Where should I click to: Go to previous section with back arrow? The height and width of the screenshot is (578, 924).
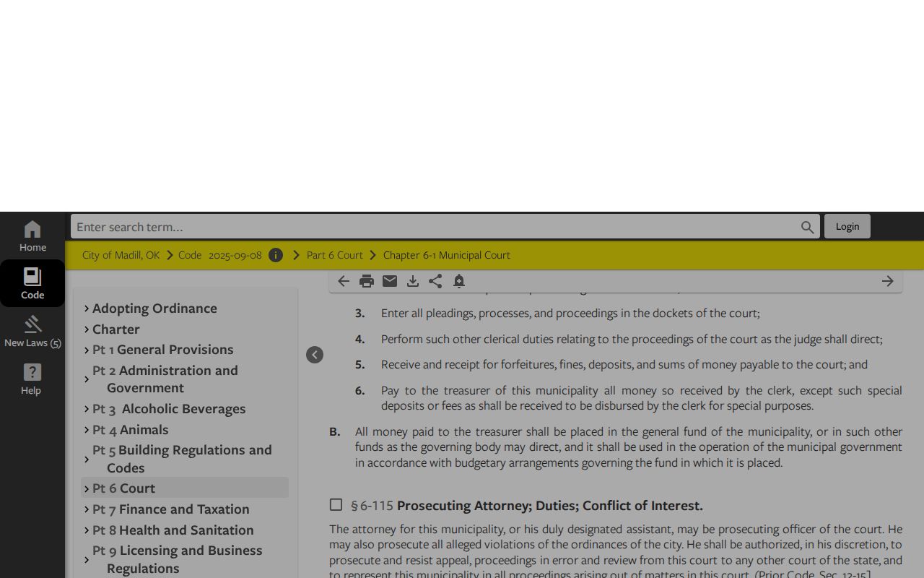pos(344,281)
